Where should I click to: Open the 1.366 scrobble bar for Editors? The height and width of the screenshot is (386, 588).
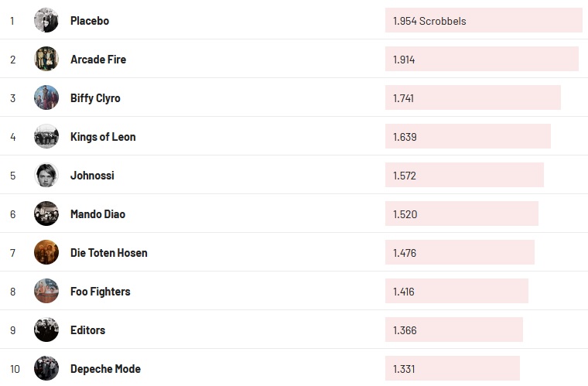(454, 330)
